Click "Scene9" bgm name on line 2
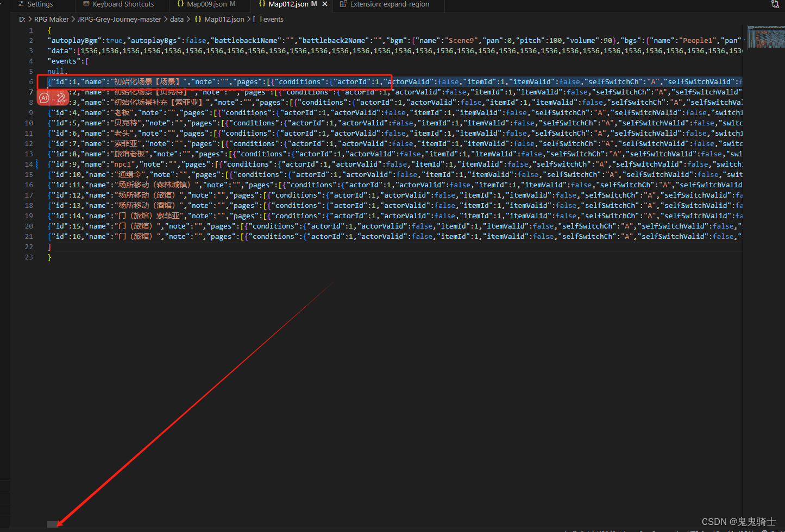The image size is (785, 532). pos(461,41)
